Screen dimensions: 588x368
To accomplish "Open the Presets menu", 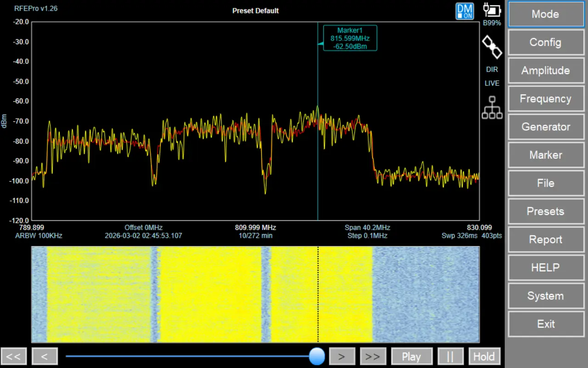I will pyautogui.click(x=545, y=212).
